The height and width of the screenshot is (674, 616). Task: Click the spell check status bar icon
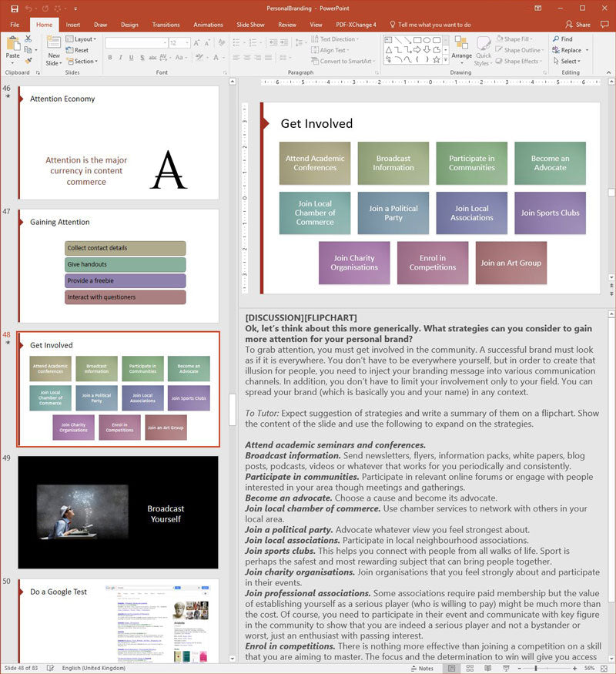(x=50, y=668)
